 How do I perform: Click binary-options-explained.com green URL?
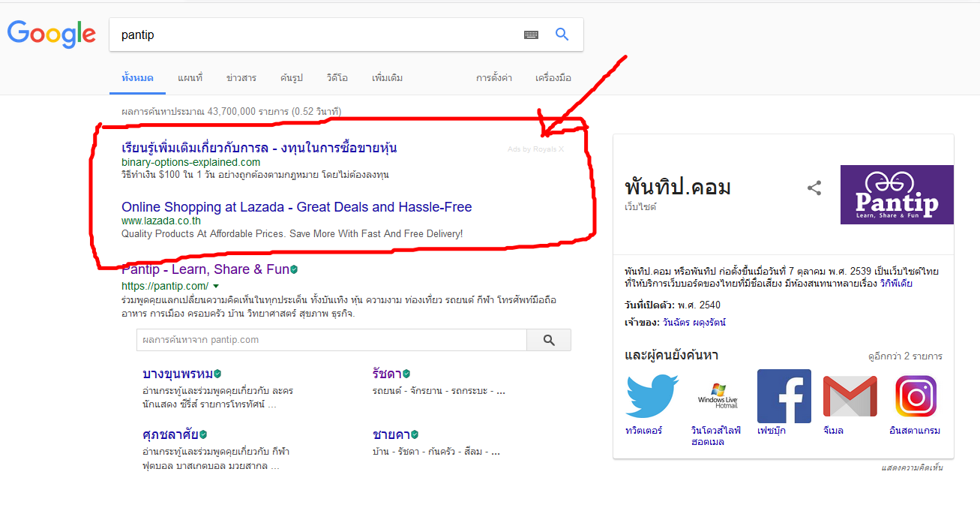click(191, 162)
